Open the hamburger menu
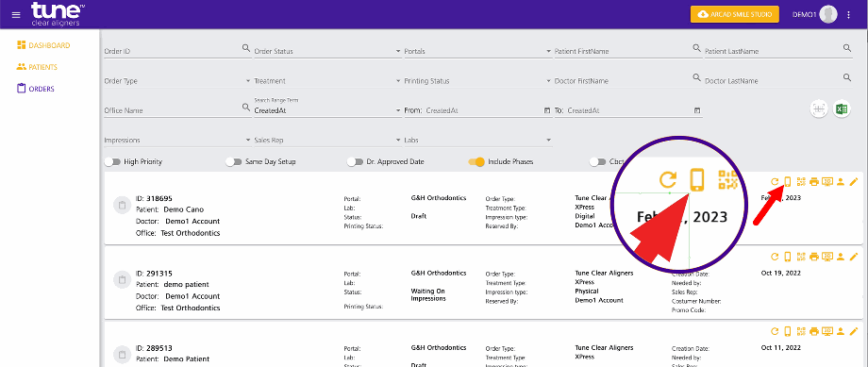The width and height of the screenshot is (868, 367). tap(16, 14)
